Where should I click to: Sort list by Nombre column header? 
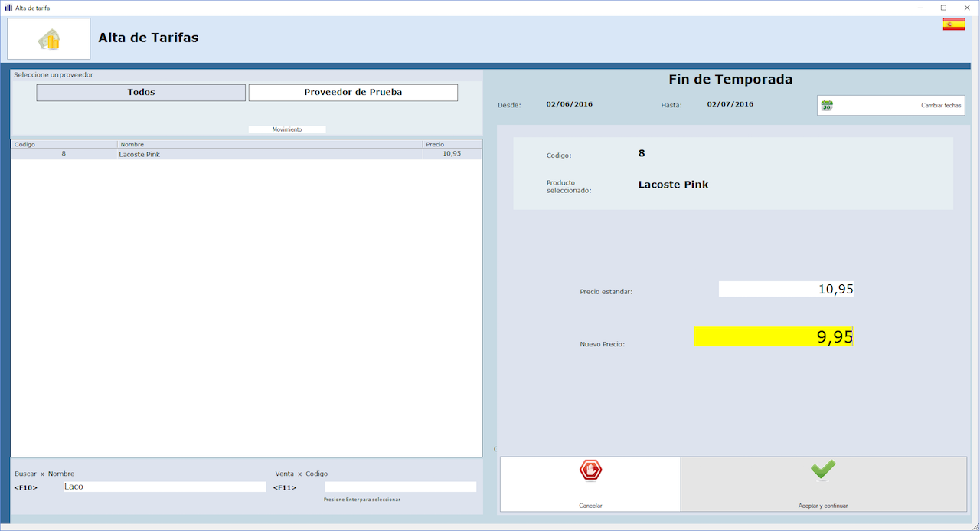(x=269, y=144)
